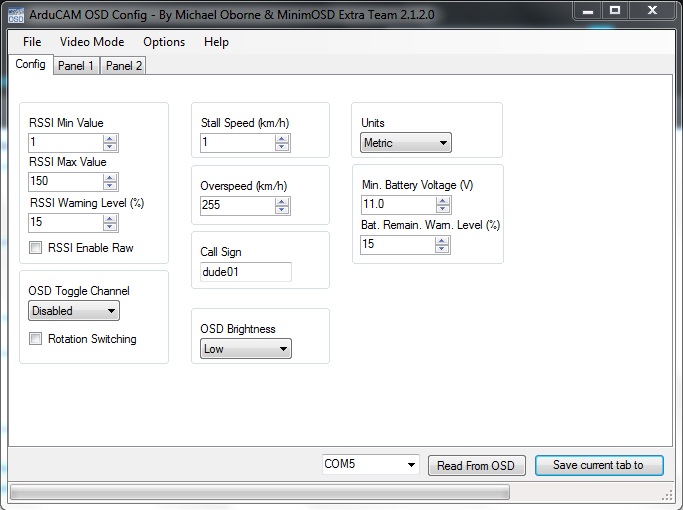Increase RSSI Max Value with up arrow
The image size is (683, 510).
tap(110, 178)
